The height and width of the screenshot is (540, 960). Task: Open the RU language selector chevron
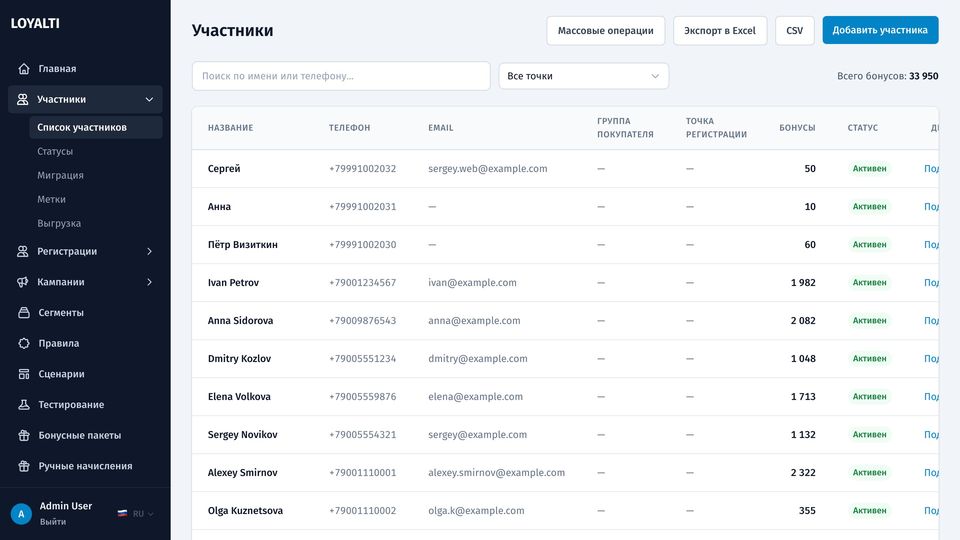click(151, 514)
